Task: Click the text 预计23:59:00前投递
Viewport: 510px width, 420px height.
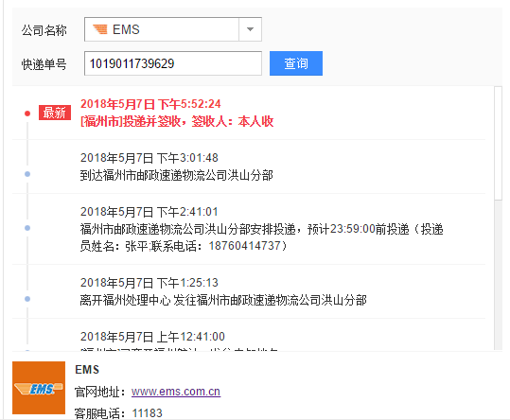Action: 358,229
